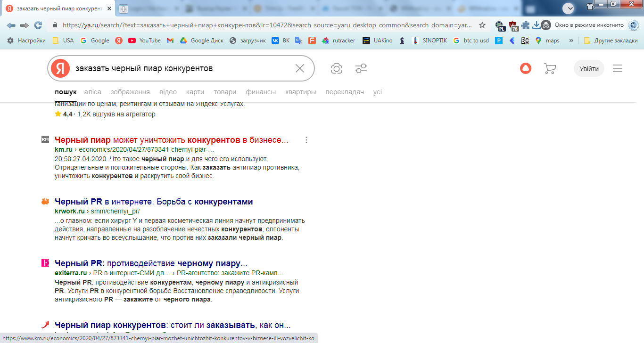This screenshot has width=644, height=343.
Task: Open the Другие закладки folder
Action: tap(611, 41)
